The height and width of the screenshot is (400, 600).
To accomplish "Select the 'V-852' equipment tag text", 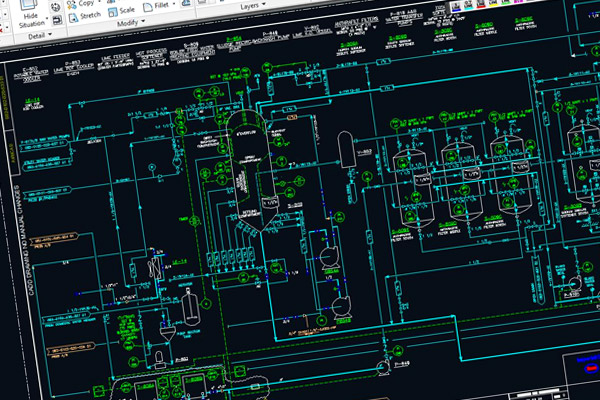I will [x=364, y=153].
